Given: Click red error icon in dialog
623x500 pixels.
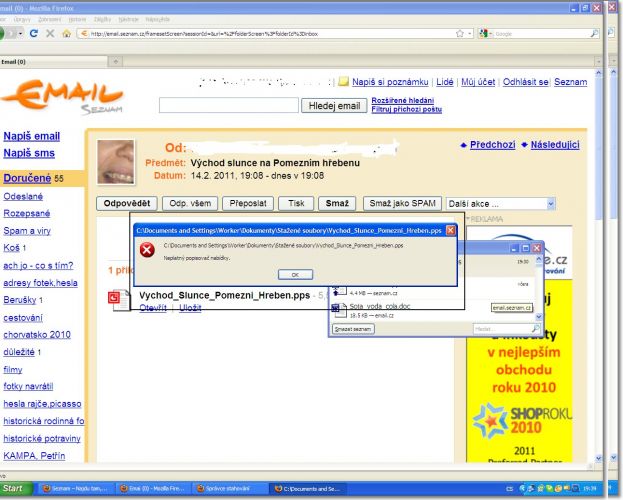Looking at the screenshot, I should coord(147,250).
